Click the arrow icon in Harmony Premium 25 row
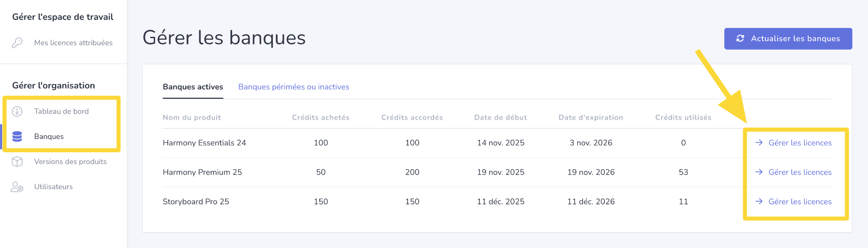868x248 pixels. click(759, 172)
